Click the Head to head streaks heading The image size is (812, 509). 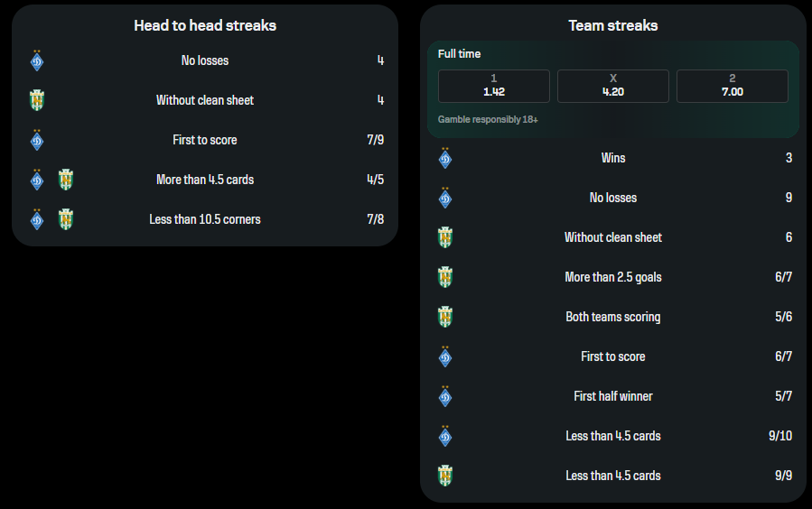click(205, 25)
